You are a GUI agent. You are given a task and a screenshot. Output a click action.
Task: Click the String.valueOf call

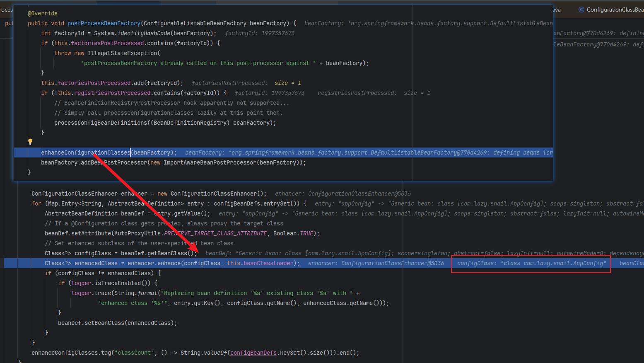(x=204, y=353)
